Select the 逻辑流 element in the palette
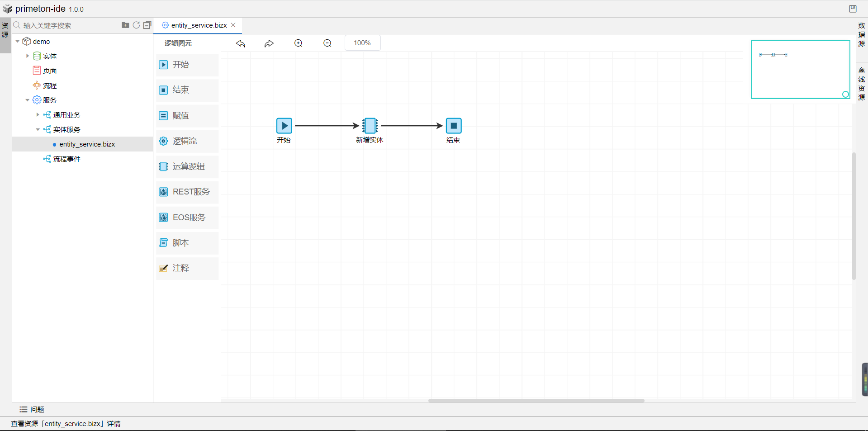 tap(187, 141)
